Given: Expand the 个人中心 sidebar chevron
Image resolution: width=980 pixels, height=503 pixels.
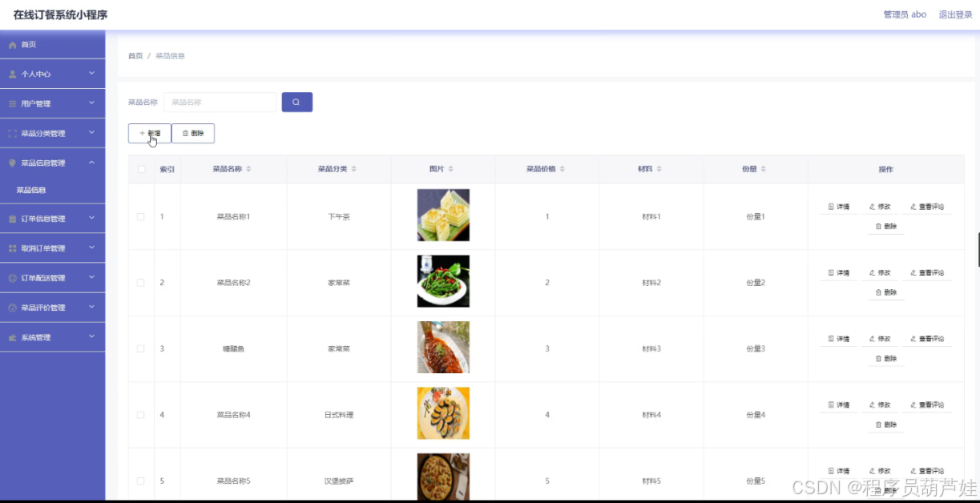Looking at the screenshot, I should pyautogui.click(x=91, y=74).
